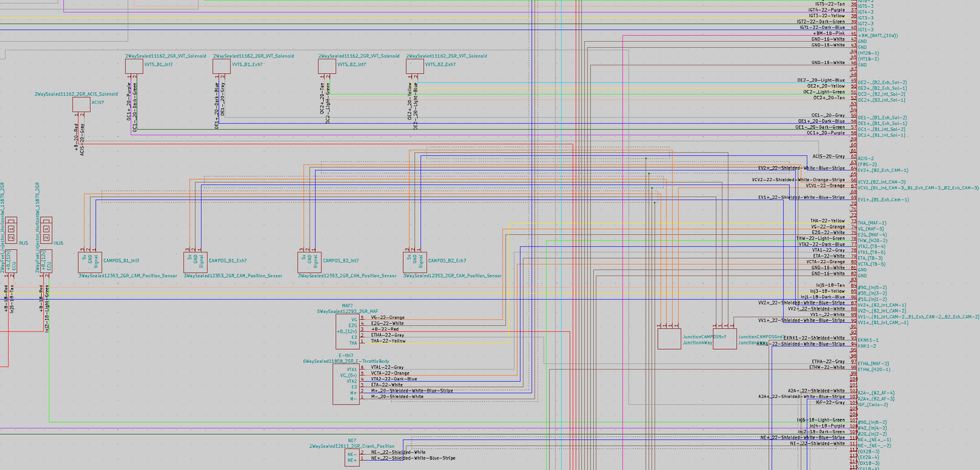Click the VG-22-Orange wire label at MAF
This screenshot has width=980, height=470.
pos(387,318)
